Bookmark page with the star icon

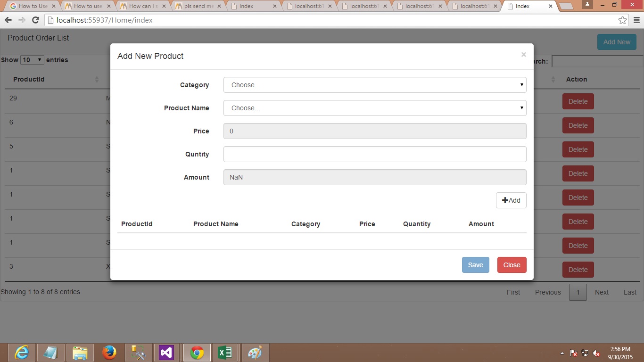622,20
